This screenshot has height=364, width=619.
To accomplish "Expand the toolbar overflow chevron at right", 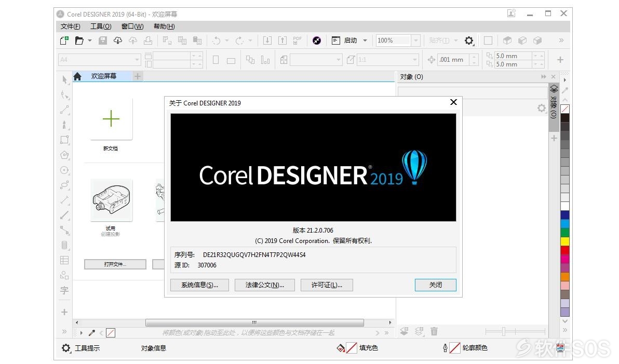I will click(561, 41).
